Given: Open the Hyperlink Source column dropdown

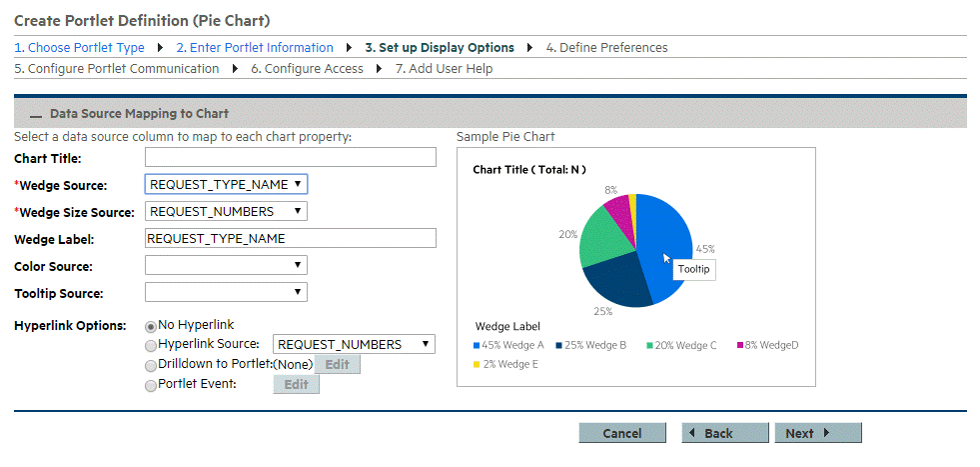Looking at the screenshot, I should tap(354, 344).
